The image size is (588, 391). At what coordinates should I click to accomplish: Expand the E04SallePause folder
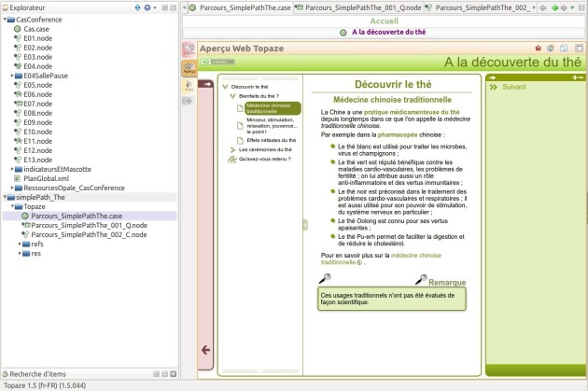click(x=12, y=76)
